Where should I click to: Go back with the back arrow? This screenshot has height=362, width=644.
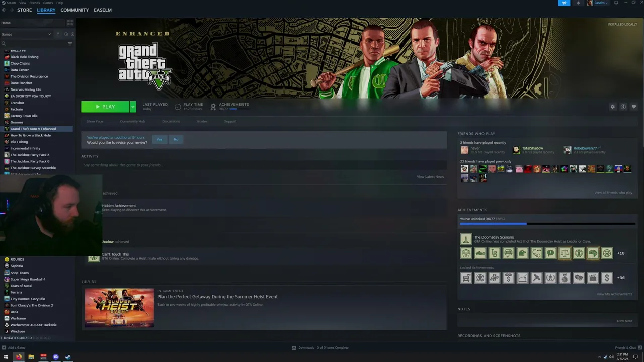tap(4, 10)
